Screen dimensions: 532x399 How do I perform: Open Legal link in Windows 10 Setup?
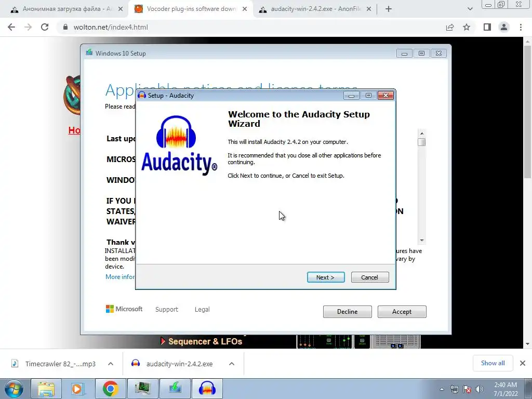[202, 310]
